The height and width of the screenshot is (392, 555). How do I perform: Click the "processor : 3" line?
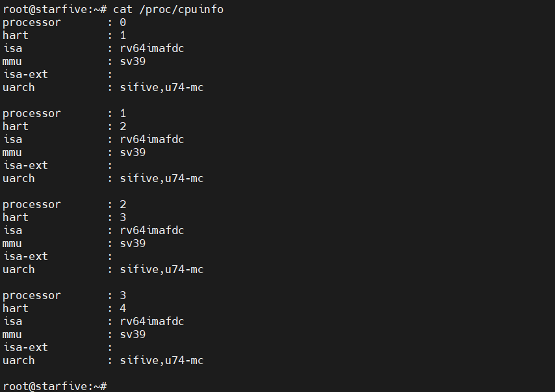pyautogui.click(x=64, y=295)
